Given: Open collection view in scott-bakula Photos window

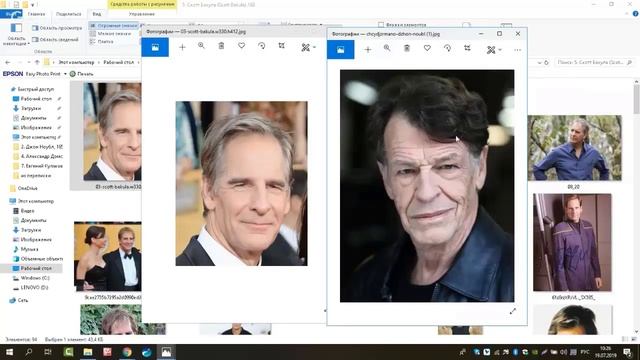Looking at the screenshot, I should pyautogui.click(x=155, y=47).
